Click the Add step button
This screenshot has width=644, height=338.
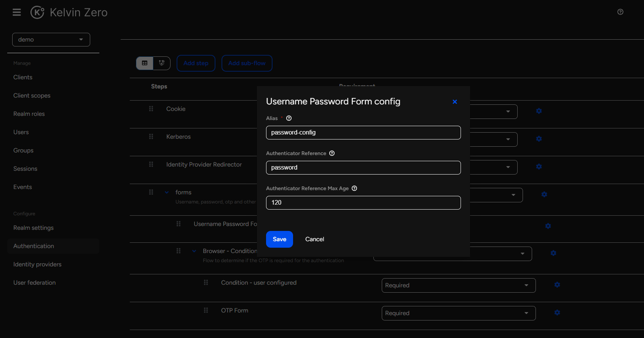tap(196, 63)
